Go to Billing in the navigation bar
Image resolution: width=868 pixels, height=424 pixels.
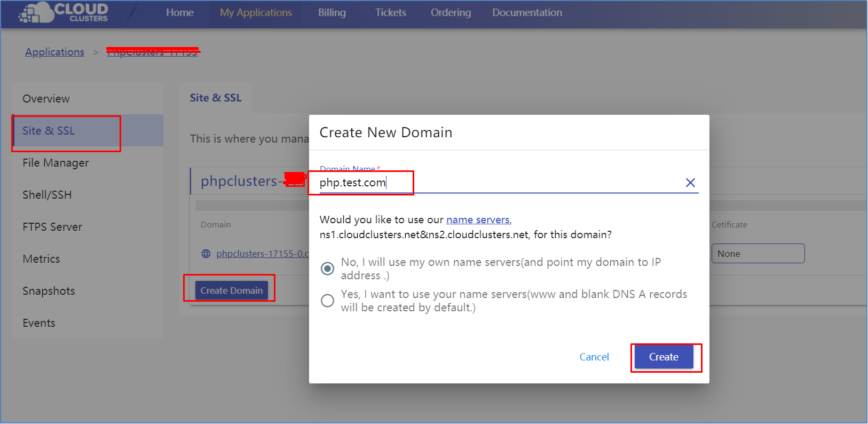point(332,12)
